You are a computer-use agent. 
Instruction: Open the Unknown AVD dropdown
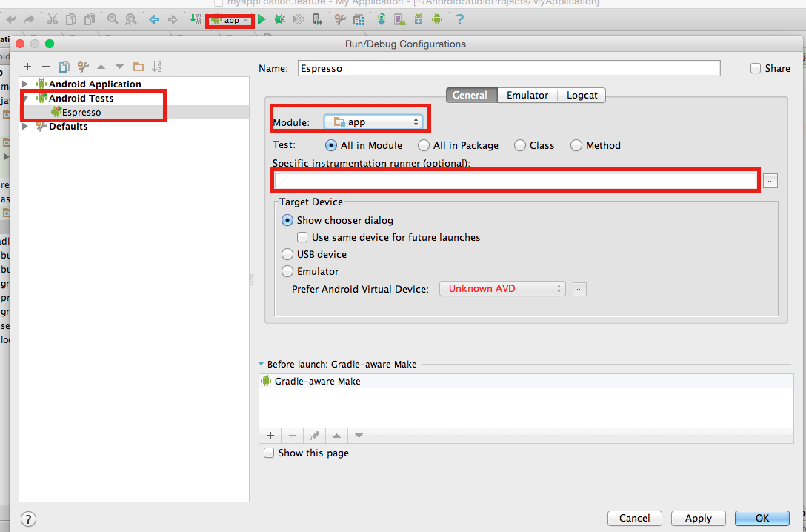click(502, 288)
